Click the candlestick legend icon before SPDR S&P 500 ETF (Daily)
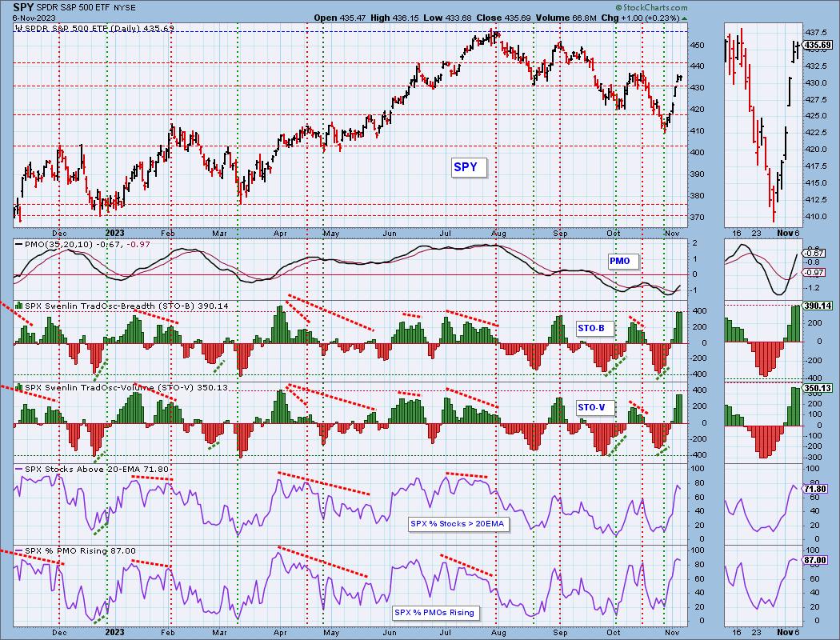The width and height of the screenshot is (840, 640). point(20,28)
